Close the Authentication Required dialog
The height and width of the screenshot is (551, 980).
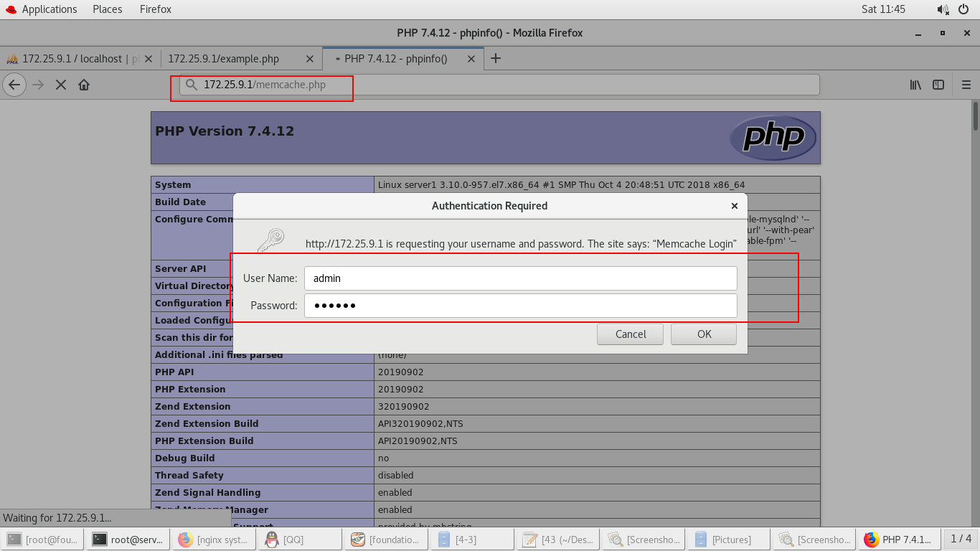tap(734, 206)
